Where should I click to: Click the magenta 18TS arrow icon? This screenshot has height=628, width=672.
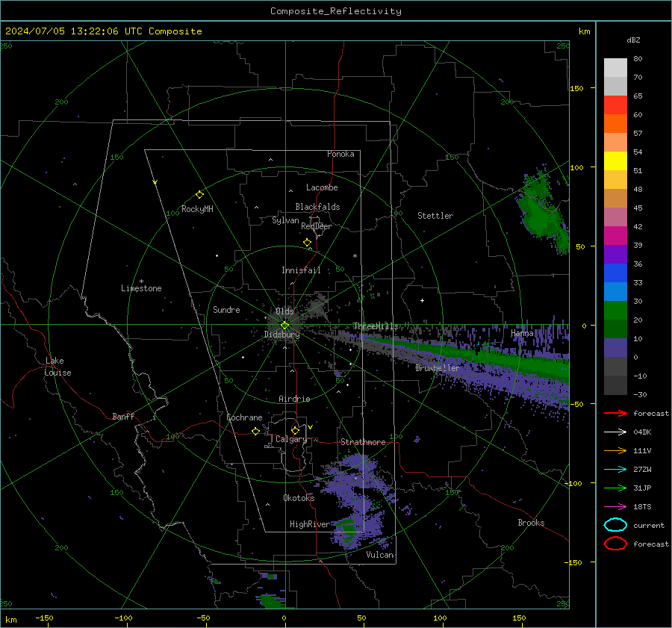[x=615, y=507]
